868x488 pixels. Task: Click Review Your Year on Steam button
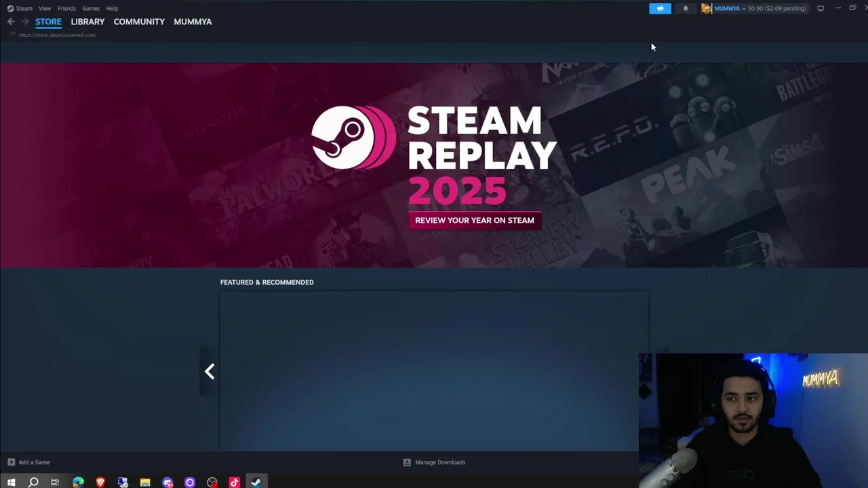coord(475,220)
